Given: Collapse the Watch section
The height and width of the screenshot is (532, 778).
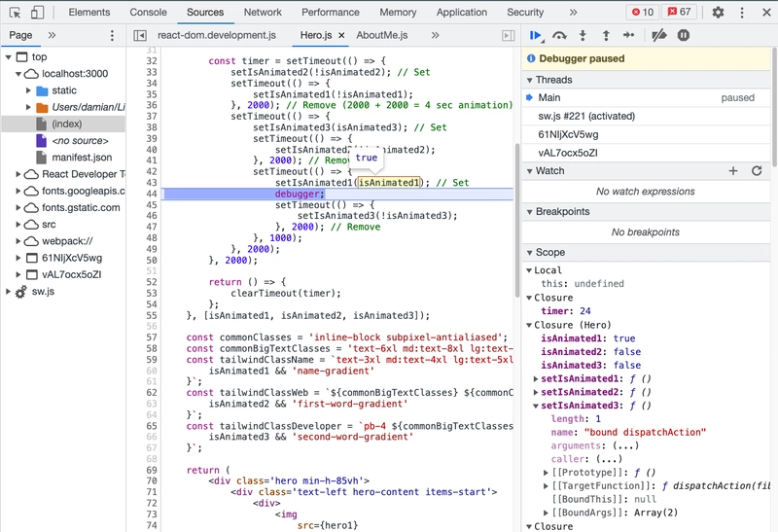Looking at the screenshot, I should click(x=529, y=171).
